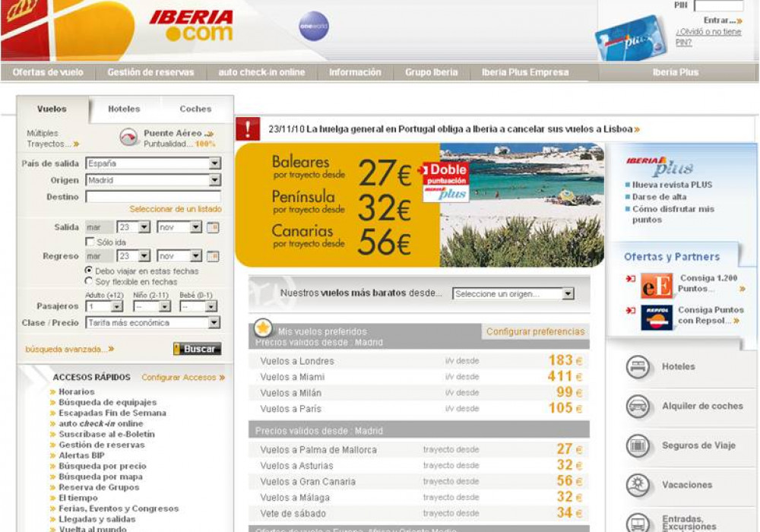
Task: Click the Múltiples Trayectos link
Action: pos(52,138)
